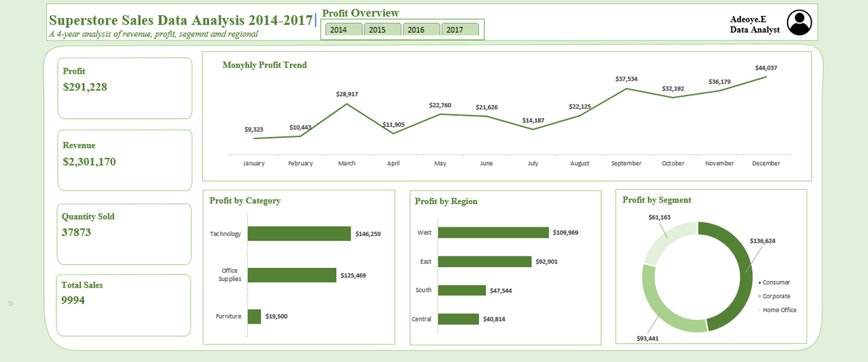
Task: Click the West region profit bar
Action: 493,232
